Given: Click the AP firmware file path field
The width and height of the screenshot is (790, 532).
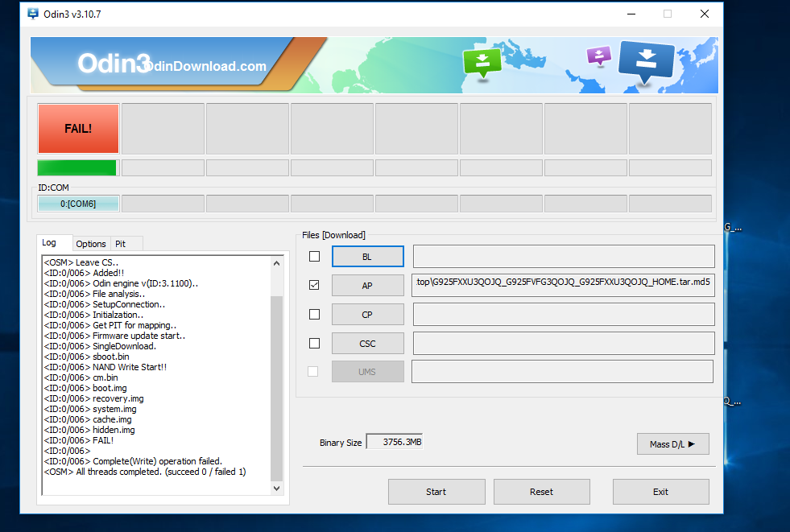Looking at the screenshot, I should pos(563,286).
